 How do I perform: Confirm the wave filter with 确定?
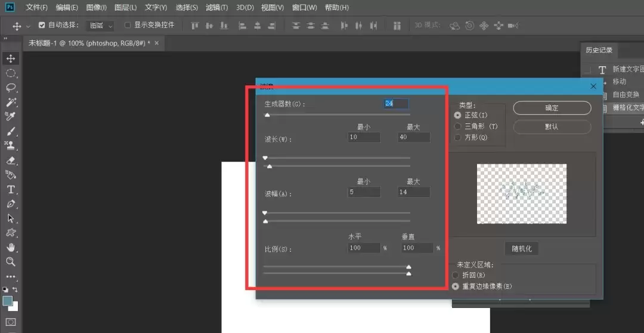[x=552, y=108]
